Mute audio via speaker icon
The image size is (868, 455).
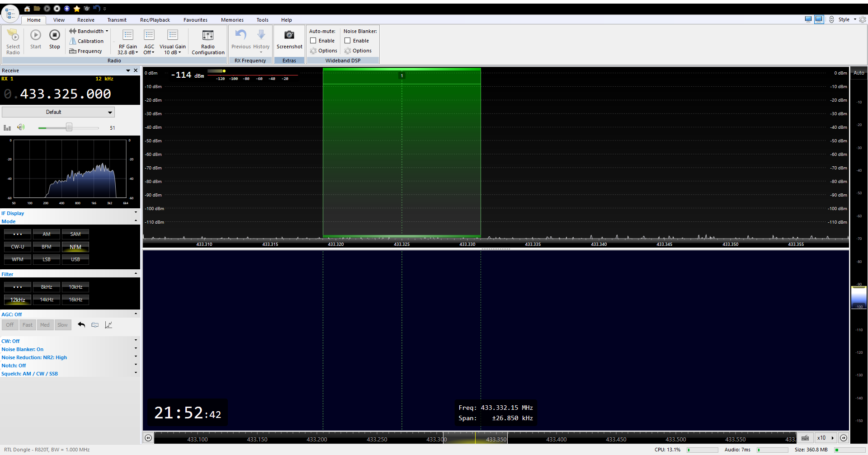21,127
